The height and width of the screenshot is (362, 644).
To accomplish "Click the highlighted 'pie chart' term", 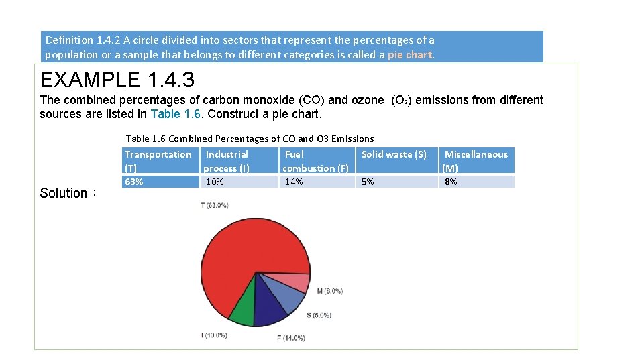I will click(410, 54).
